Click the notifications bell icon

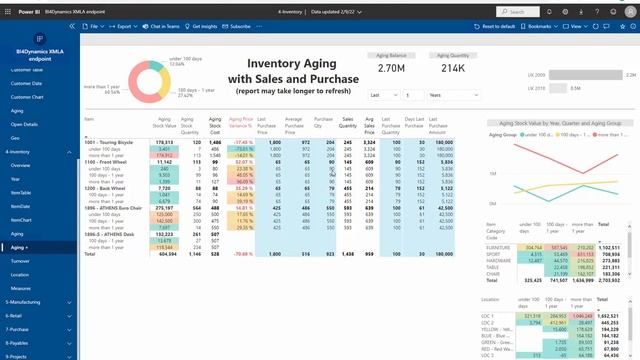549,12
